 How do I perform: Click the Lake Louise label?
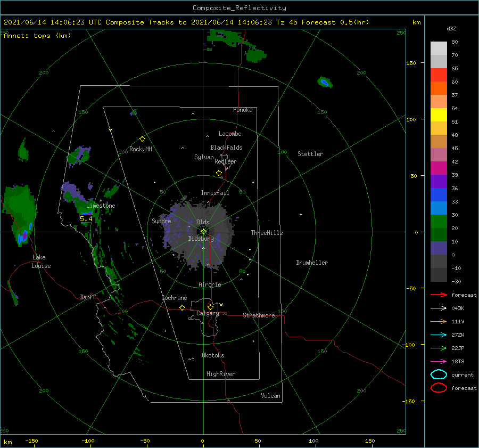[41, 262]
